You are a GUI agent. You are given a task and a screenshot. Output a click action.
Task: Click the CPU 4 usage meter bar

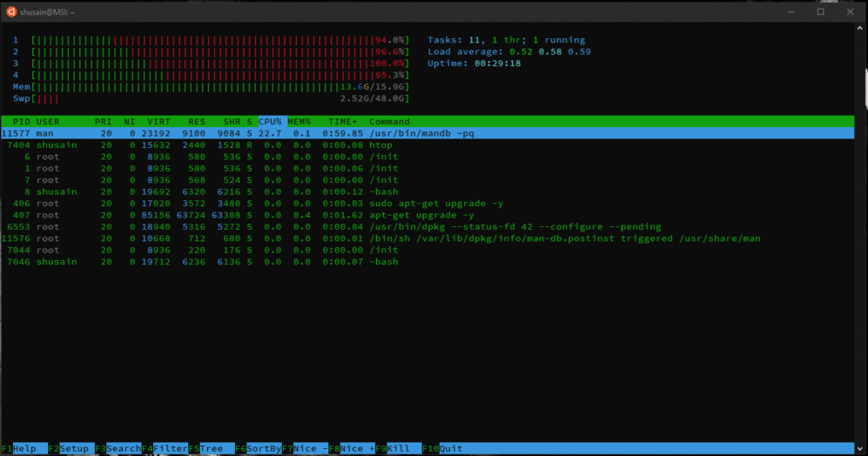[x=220, y=75]
